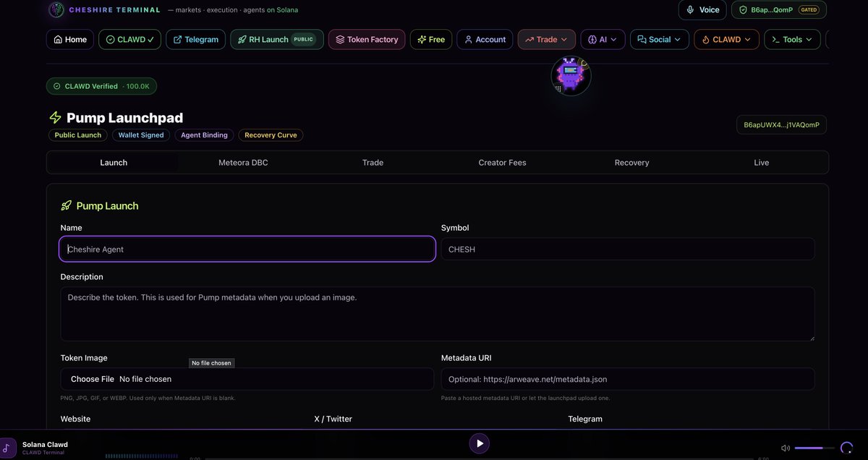Screen dimensions: 868x460
Task: Click the person icon on Account
Action: coord(469,40)
